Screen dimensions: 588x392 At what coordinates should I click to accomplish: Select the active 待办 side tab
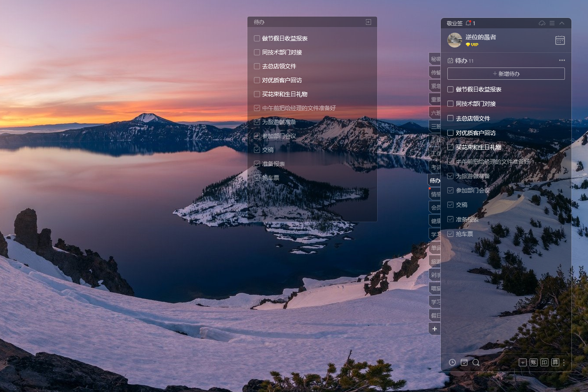(x=434, y=180)
